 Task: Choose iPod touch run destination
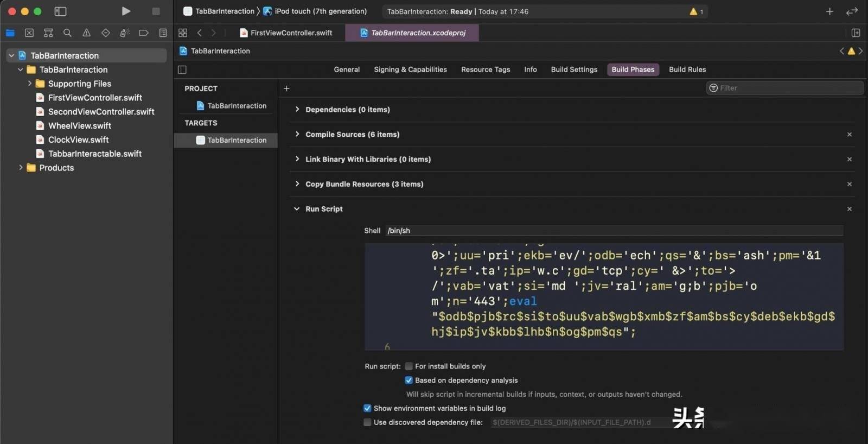click(315, 11)
